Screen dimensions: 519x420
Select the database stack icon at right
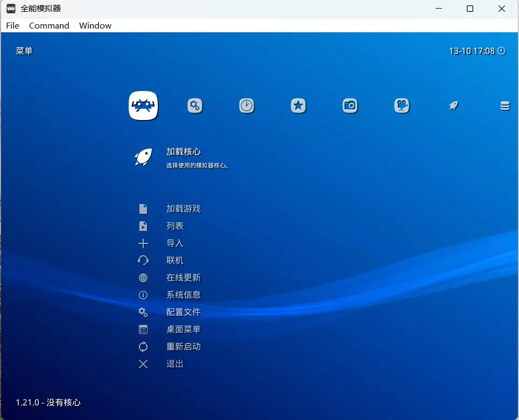pos(505,106)
